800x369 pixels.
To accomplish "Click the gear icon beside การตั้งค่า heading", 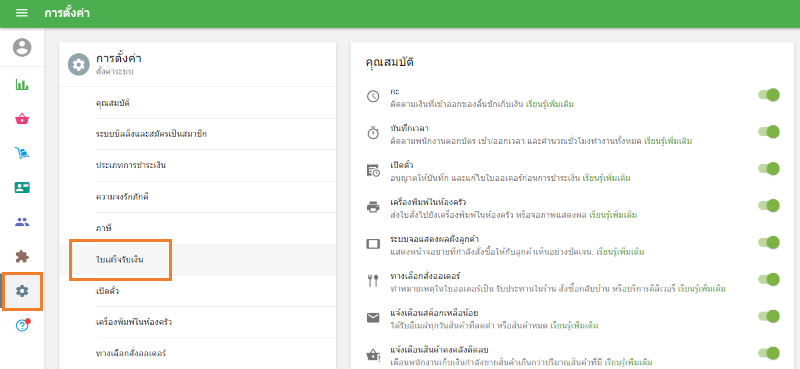I will point(79,65).
